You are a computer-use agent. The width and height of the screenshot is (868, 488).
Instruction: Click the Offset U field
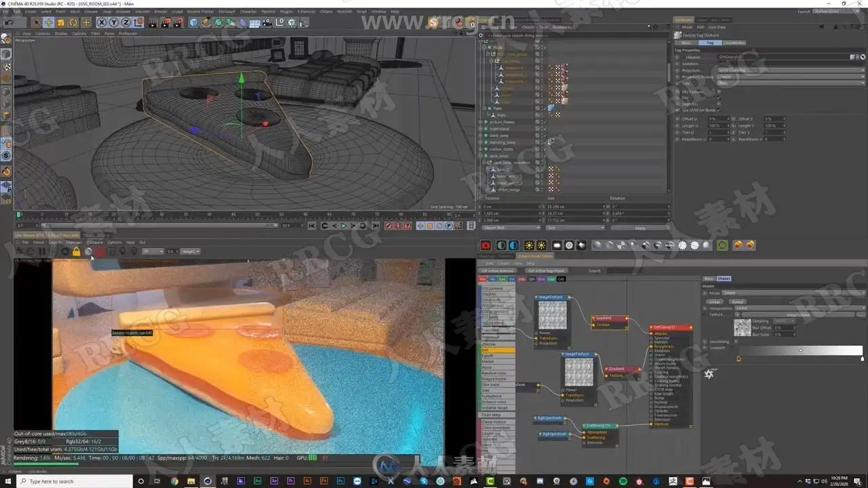pos(717,119)
